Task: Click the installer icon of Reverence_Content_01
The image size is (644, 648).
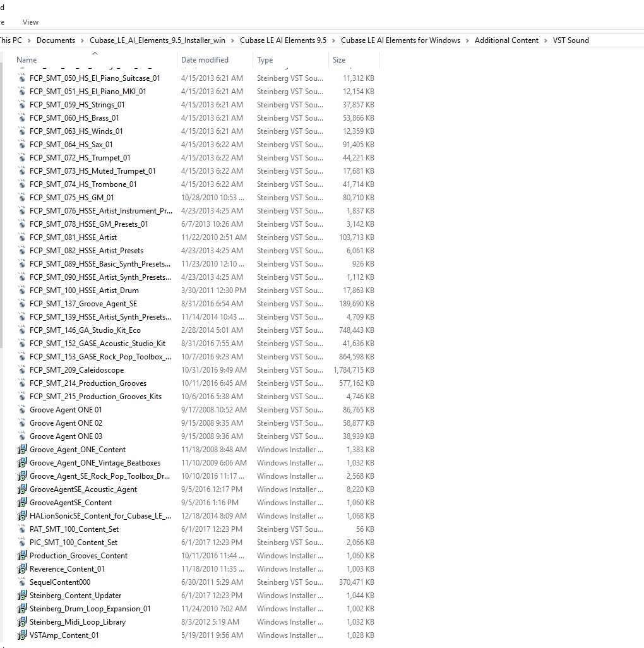Action: pyautogui.click(x=22, y=568)
